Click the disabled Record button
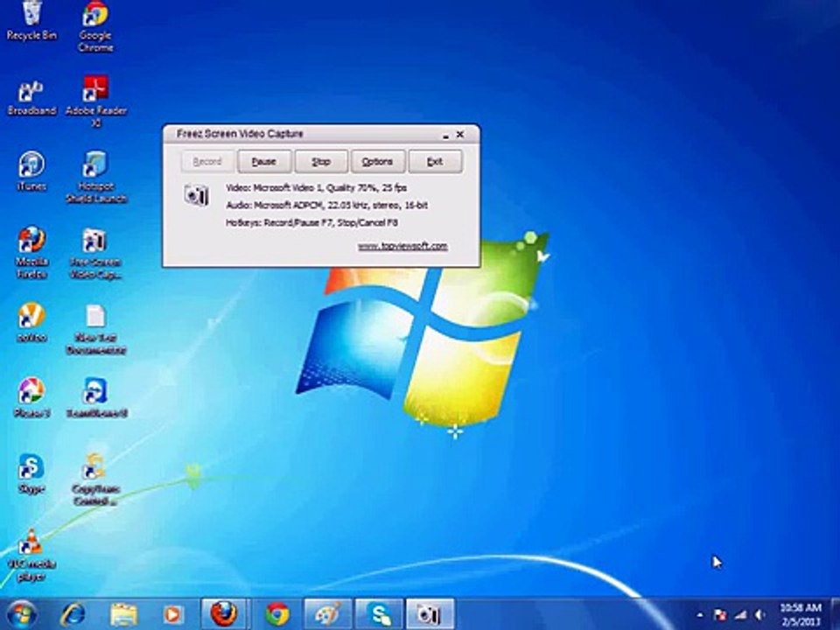Screen dimensions: 840x630 click(207, 161)
